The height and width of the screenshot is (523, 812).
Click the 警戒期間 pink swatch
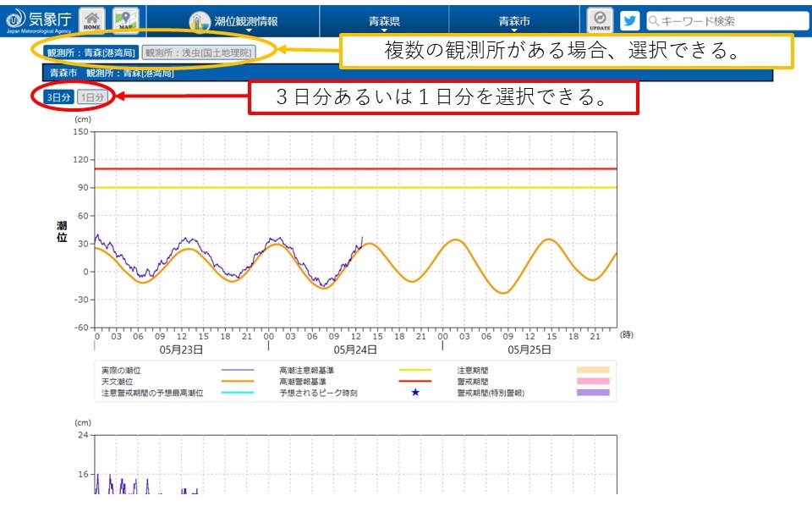593,382
